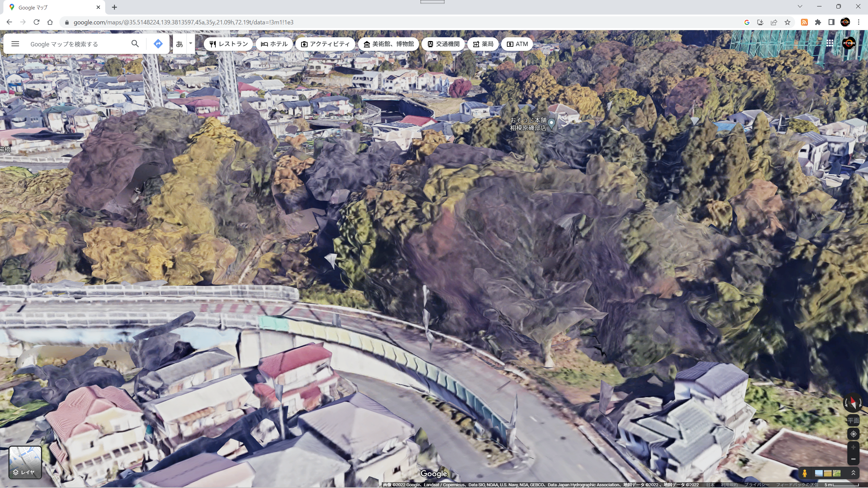
Task: Go forward in browser history
Action: pos(23,22)
